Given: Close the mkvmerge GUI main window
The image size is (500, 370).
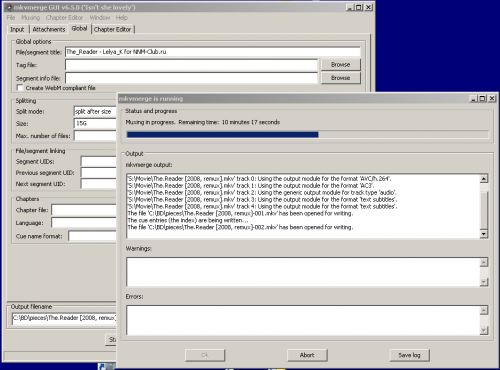Looking at the screenshot, I should point(368,7).
